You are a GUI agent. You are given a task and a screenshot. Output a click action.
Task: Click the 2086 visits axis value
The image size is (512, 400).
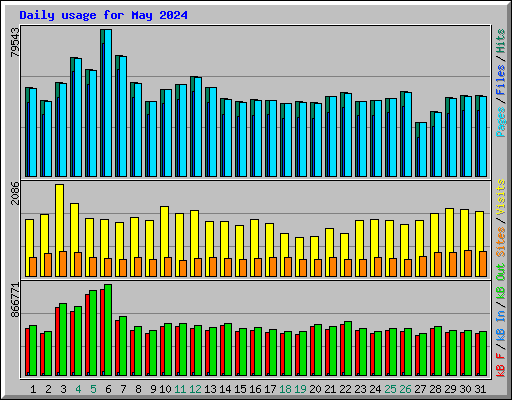pyautogui.click(x=15, y=193)
